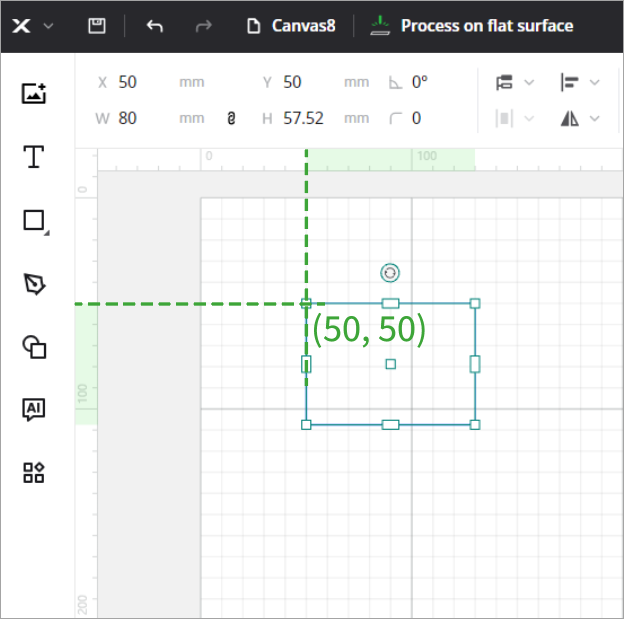Expand the flip/mirror dropdown
Viewport: 624px width, 619px height.
(580, 119)
